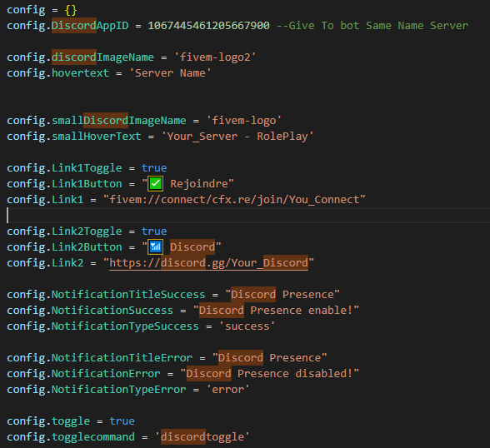Click the 'Server Name' hovertext string
This screenshot has height=448, width=490.
pyautogui.click(x=170, y=73)
